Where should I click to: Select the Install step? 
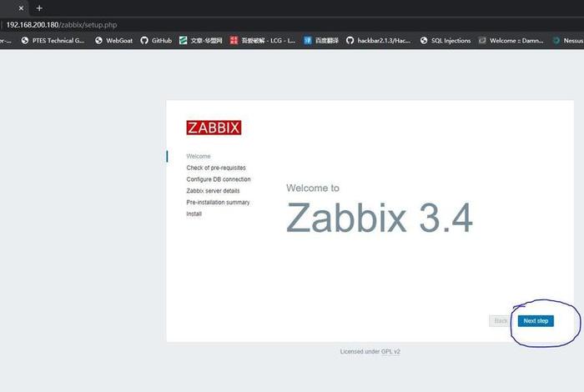tap(194, 214)
